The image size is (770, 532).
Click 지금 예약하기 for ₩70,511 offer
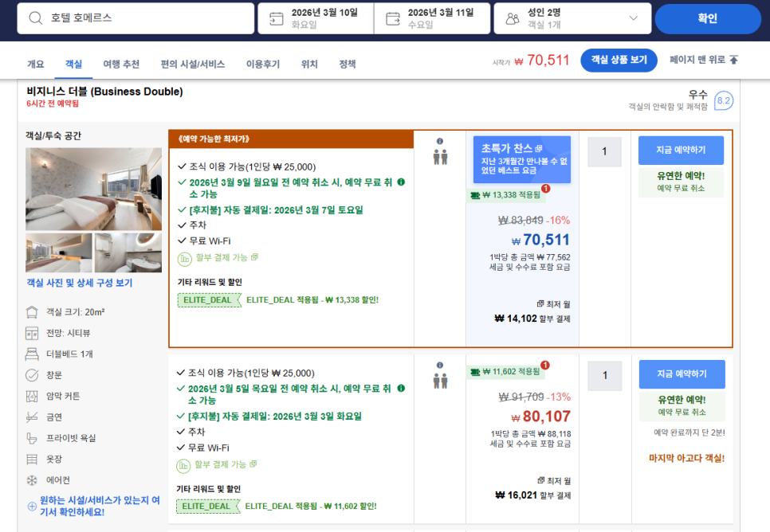[681, 151]
